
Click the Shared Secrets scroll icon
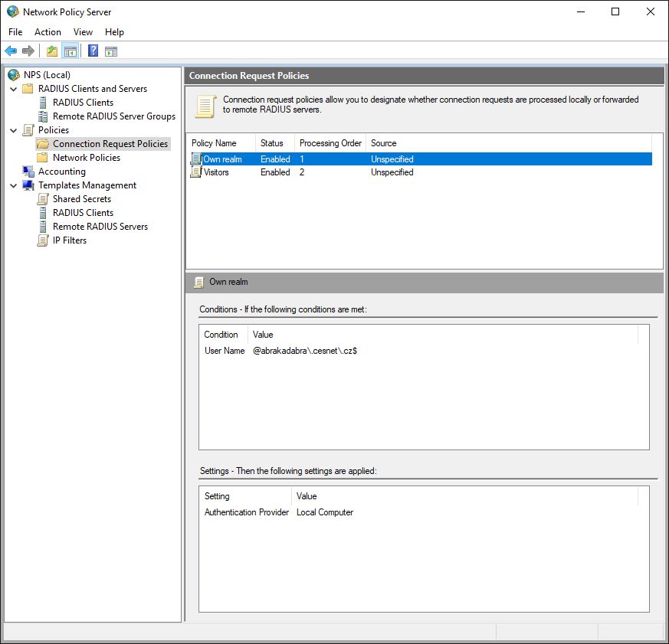tap(43, 199)
